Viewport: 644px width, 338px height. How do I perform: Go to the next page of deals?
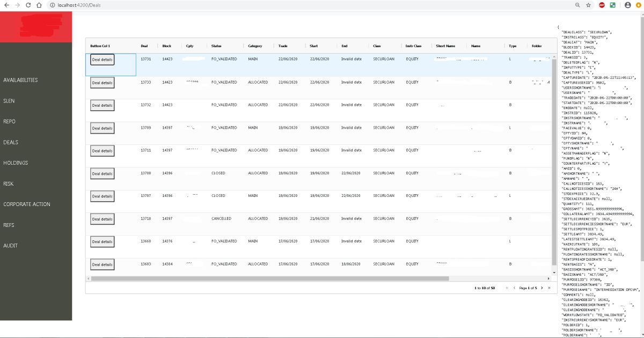click(x=542, y=288)
